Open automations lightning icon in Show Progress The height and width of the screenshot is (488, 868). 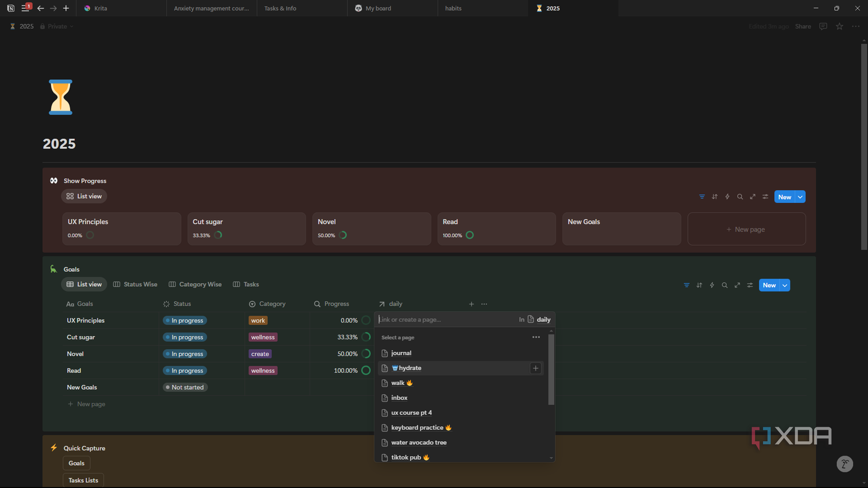[x=727, y=197]
